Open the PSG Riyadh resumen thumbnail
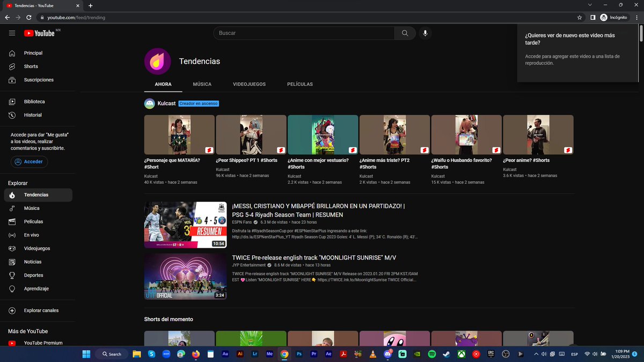Screen dimensions: 644x362 [x=185, y=225]
